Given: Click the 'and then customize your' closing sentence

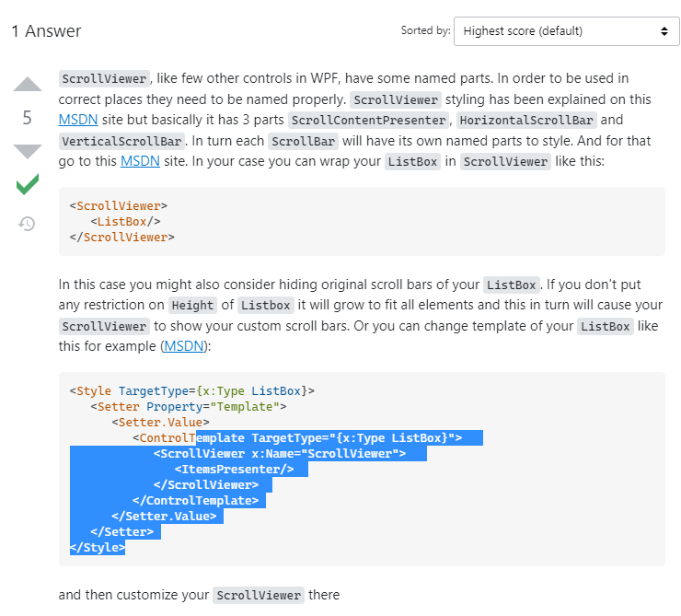Looking at the screenshot, I should [133, 595].
